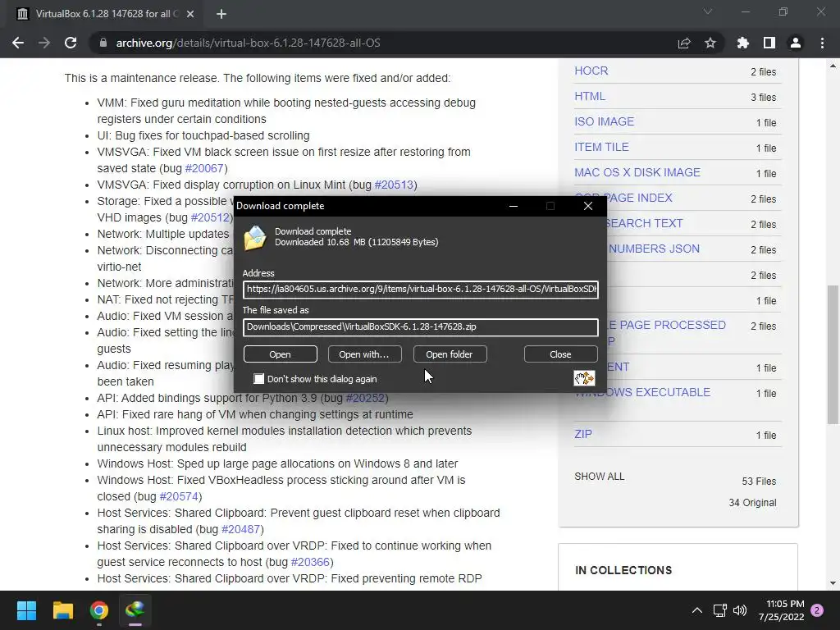
Task: Select the VirtualBox 6.1.28 browser tab
Action: pos(106,14)
